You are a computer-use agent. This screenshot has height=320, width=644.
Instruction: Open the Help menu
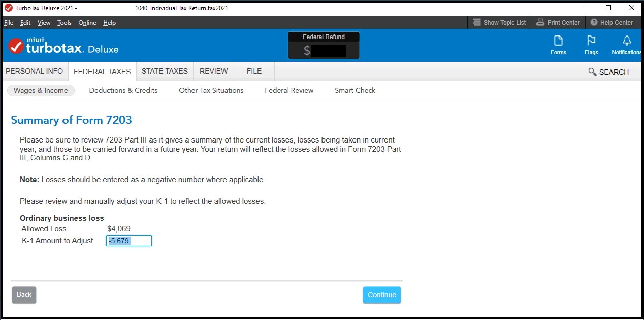point(109,23)
